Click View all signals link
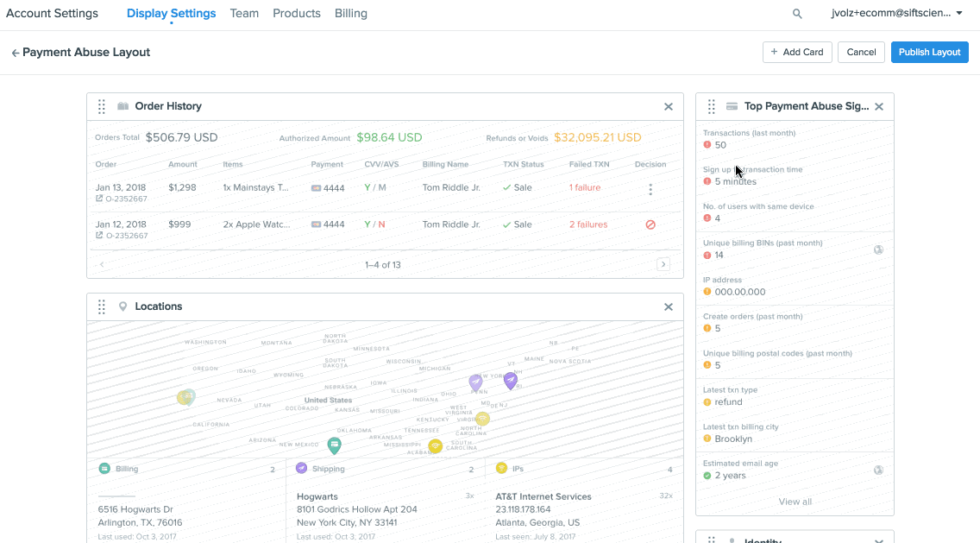980x543 pixels. point(795,502)
